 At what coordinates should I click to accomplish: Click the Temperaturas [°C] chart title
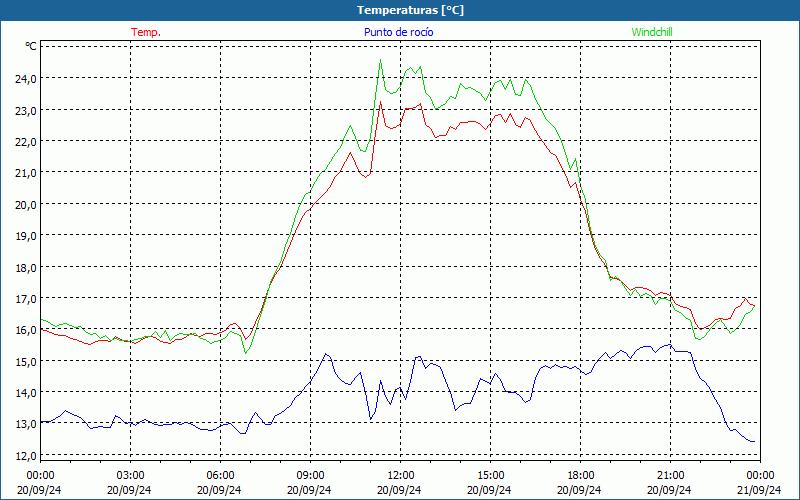point(410,10)
